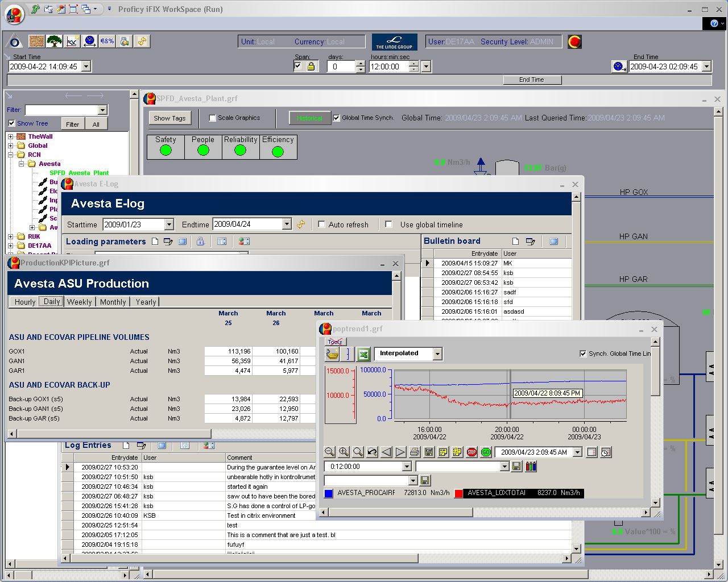The width and height of the screenshot is (728, 582).
Task: Click the blue AVESTA_PROCAIRF pen color swatch
Action: point(328,493)
